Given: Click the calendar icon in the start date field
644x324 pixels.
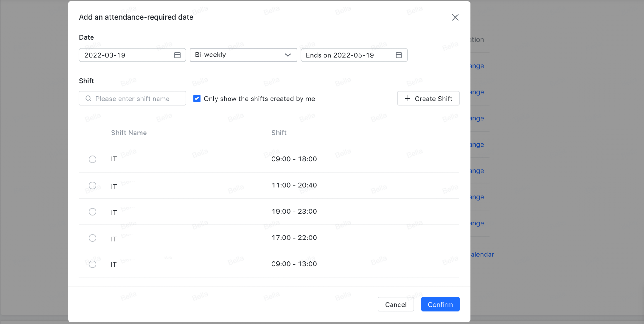Looking at the screenshot, I should (177, 55).
